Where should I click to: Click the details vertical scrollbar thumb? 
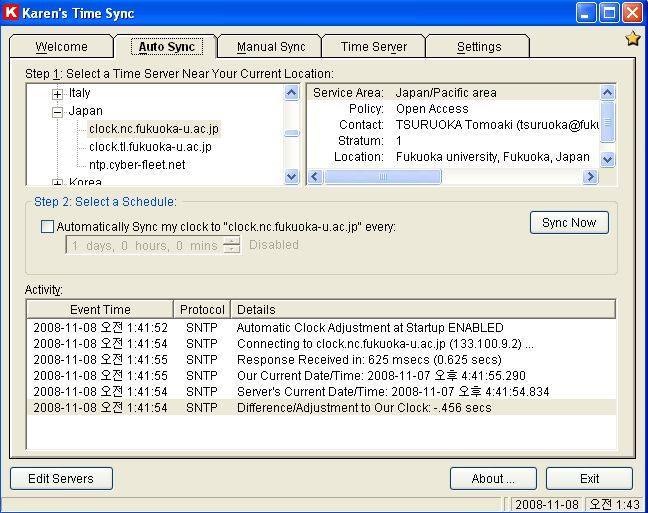click(607, 122)
